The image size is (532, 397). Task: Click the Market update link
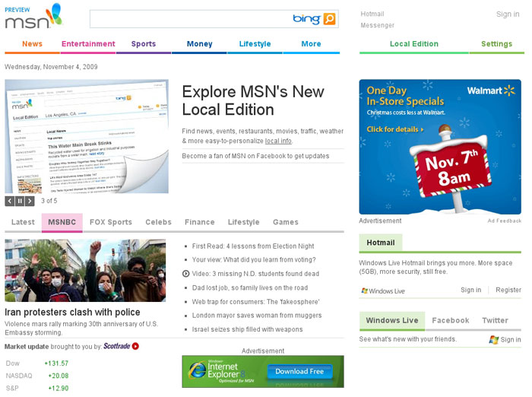[x=27, y=346]
